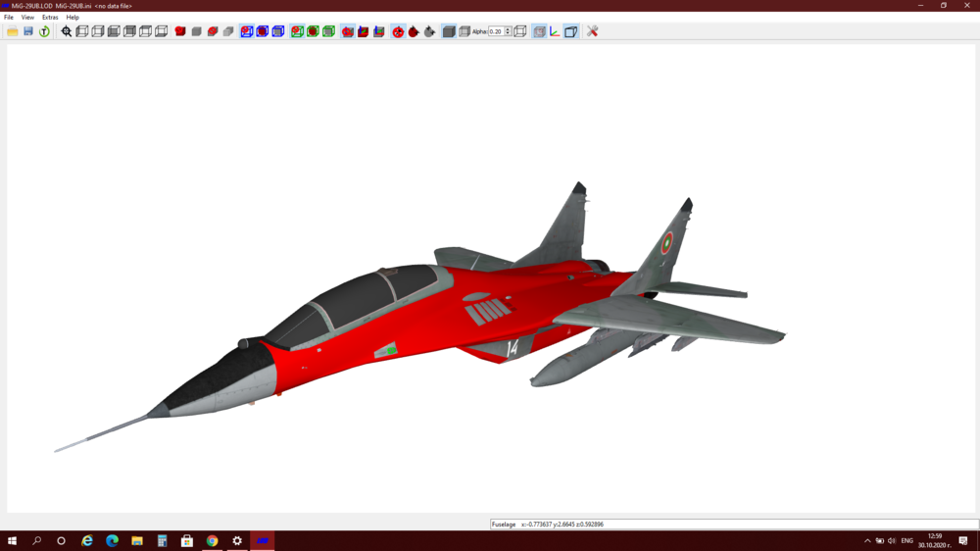Viewport: 980px width, 551px height.
Task: Open the taskbar clock showing 12:59
Action: click(x=934, y=541)
